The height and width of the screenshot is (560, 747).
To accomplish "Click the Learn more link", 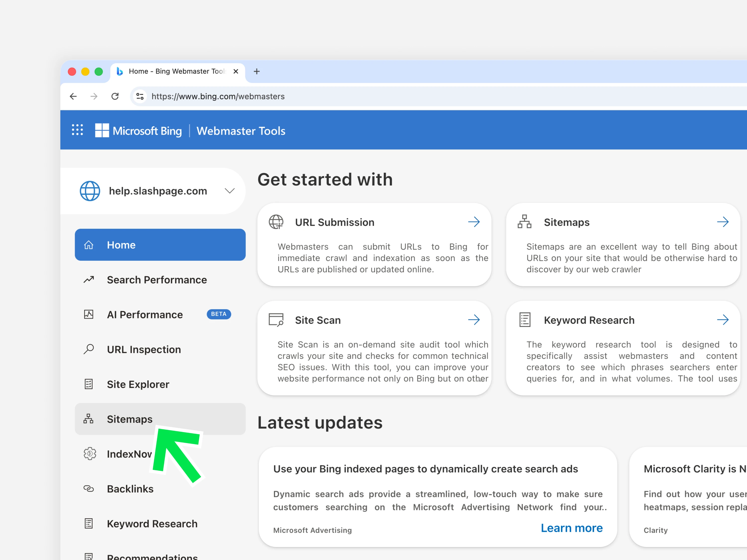I will click(x=571, y=528).
